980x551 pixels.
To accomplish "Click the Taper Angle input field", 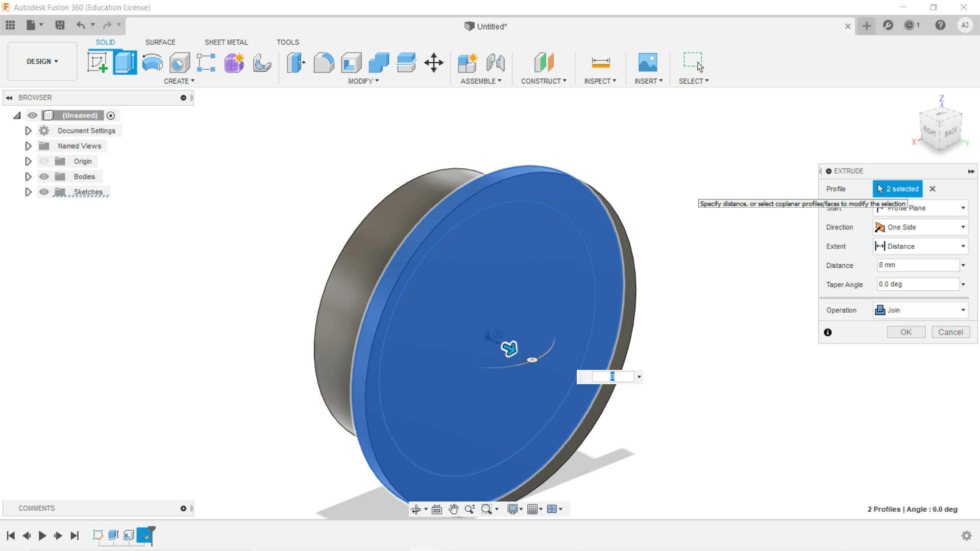I will 917,284.
